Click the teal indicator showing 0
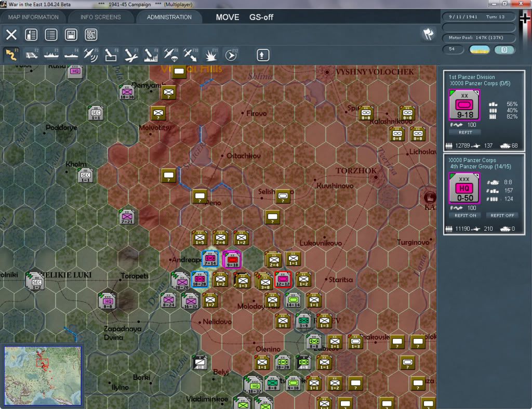This screenshot has width=532, height=409. 504,50
